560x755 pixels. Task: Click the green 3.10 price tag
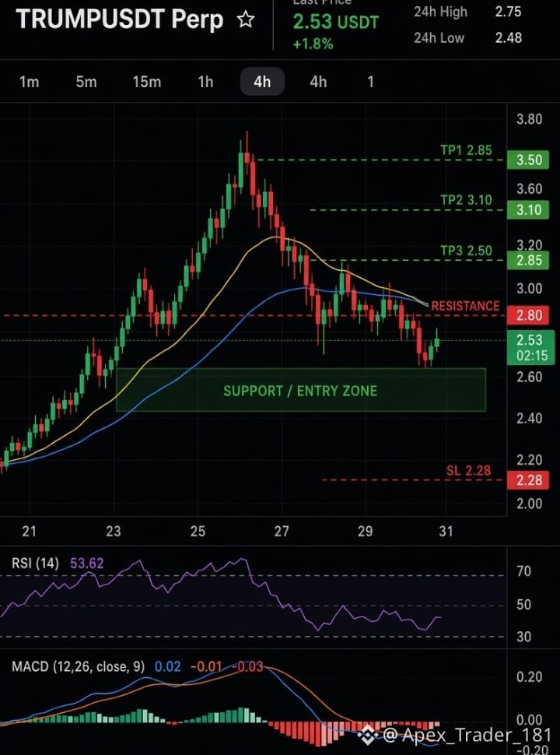(528, 210)
